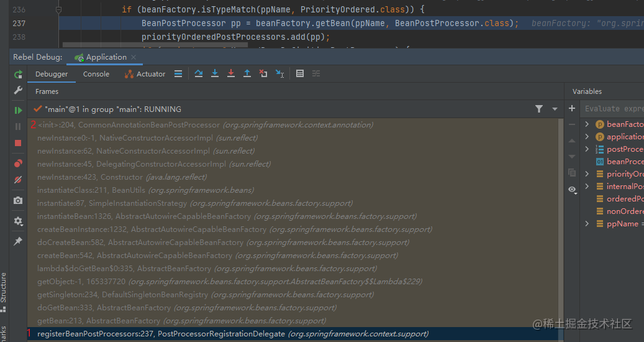
Task: Stop the debug session red square
Action: (17, 143)
